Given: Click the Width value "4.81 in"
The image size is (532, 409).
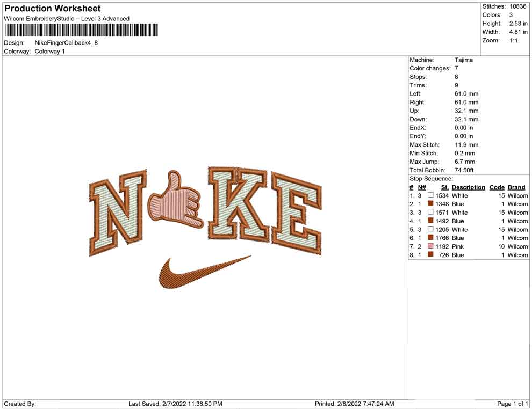Looking at the screenshot, I should [x=518, y=32].
